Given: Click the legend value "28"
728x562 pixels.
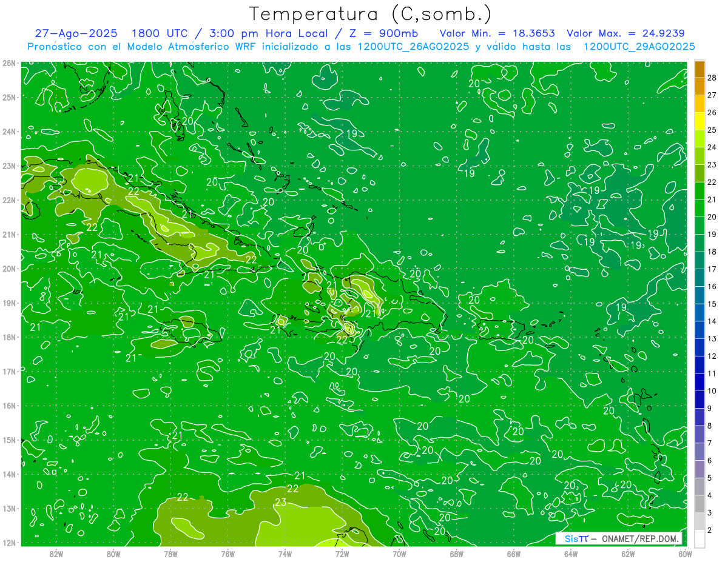Looking at the screenshot, I should tap(712, 78).
